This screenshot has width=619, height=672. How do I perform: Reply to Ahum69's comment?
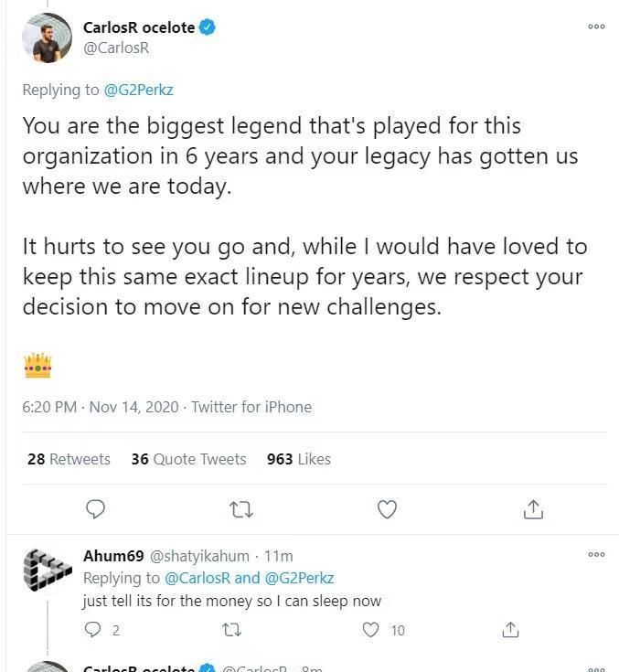[x=93, y=630]
